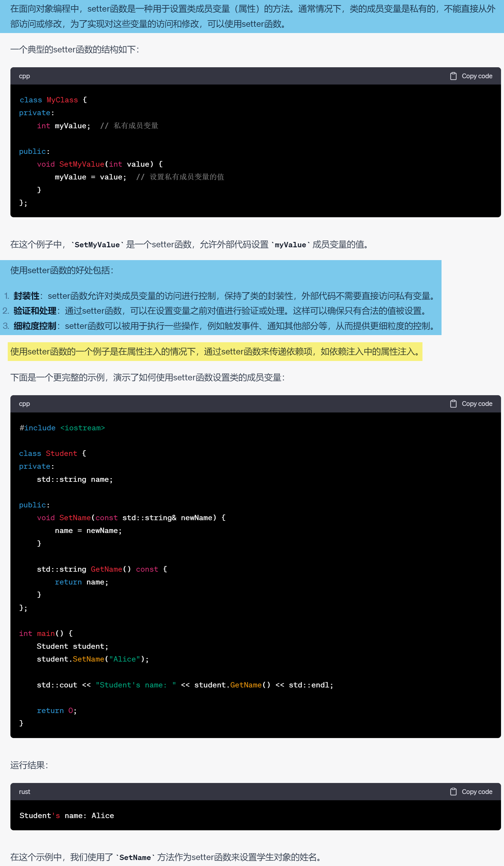Click clipboard icon in MyClass code header
The width and height of the screenshot is (504, 866).
click(453, 76)
